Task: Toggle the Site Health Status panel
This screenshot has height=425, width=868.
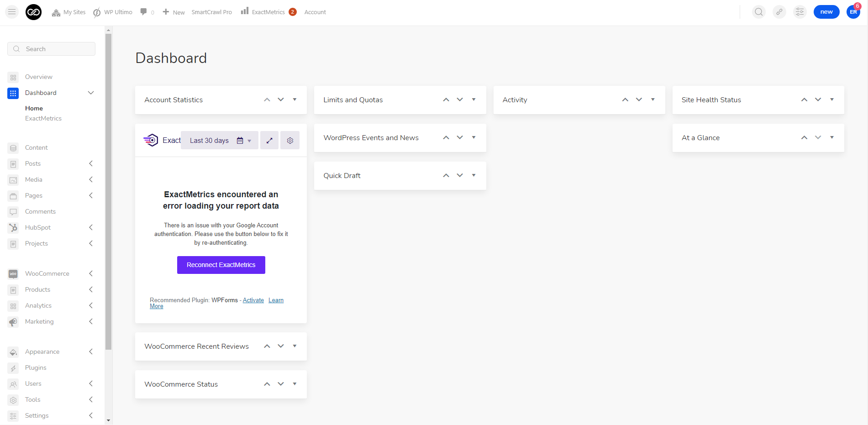Action: click(832, 100)
